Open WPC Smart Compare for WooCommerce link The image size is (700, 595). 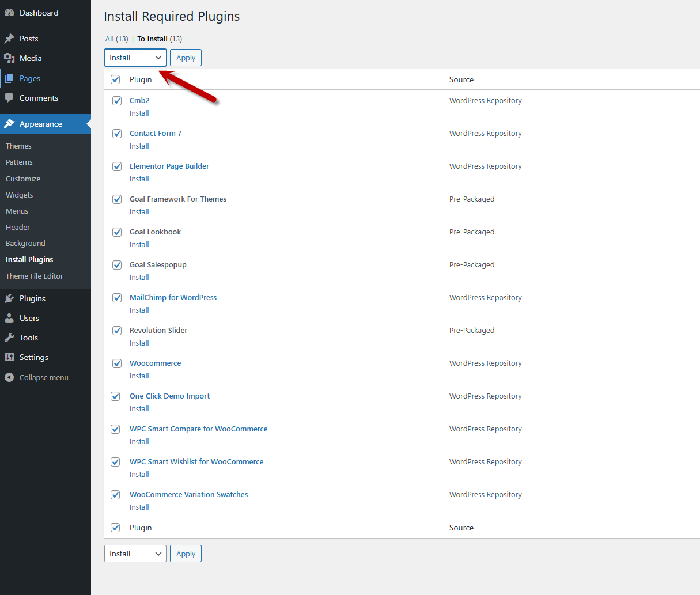(199, 429)
